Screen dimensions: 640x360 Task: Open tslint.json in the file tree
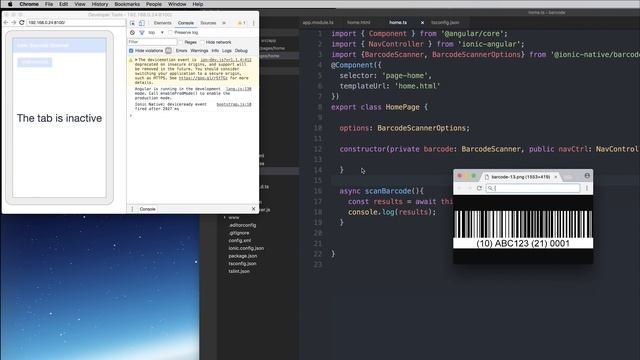pos(239,271)
